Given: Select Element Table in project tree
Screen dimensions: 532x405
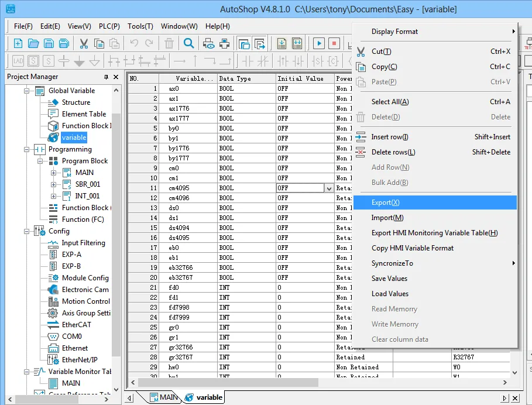Looking at the screenshot, I should 84,114.
